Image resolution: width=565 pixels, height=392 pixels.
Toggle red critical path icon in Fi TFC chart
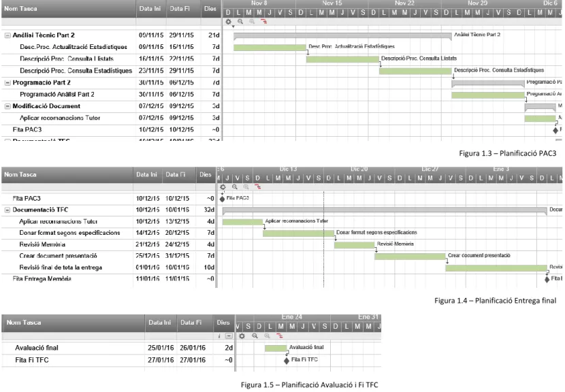click(280, 336)
